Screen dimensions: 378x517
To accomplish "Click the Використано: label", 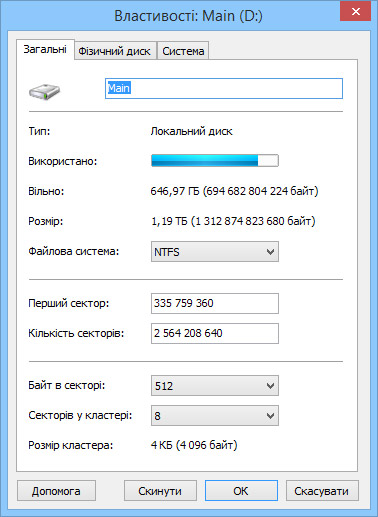I will (63, 161).
